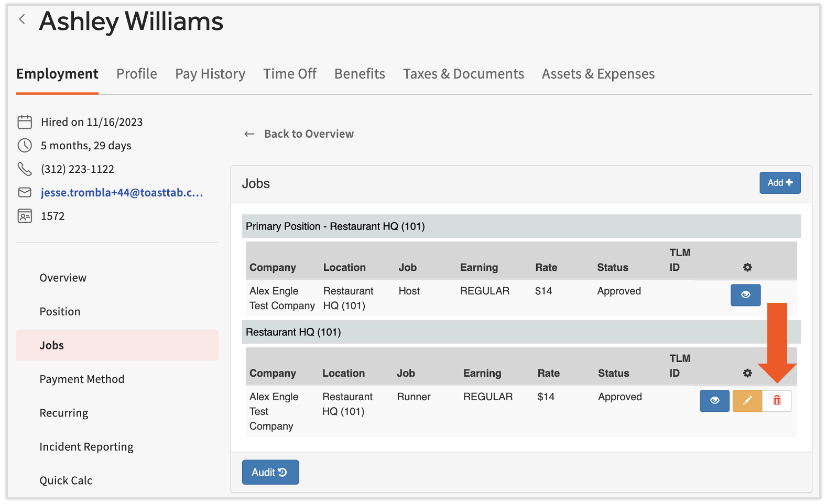
Task: Open the Audit history button
Action: point(270,472)
